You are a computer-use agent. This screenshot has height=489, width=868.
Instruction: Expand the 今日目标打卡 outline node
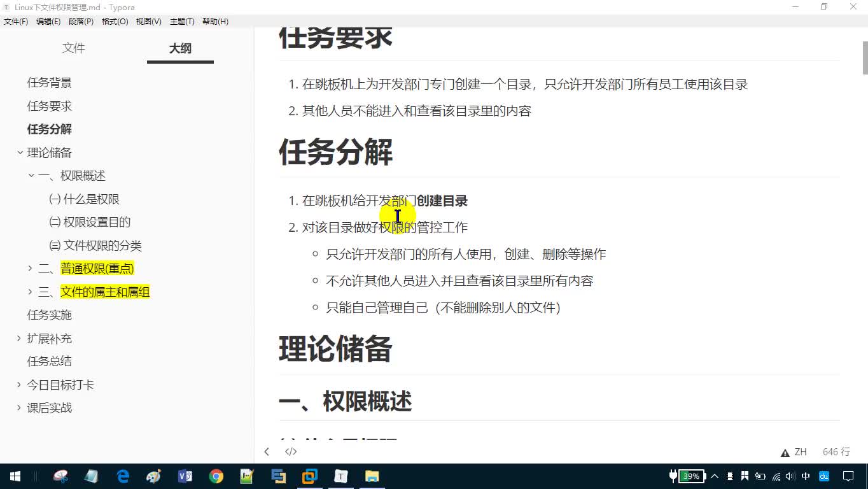pos(19,385)
